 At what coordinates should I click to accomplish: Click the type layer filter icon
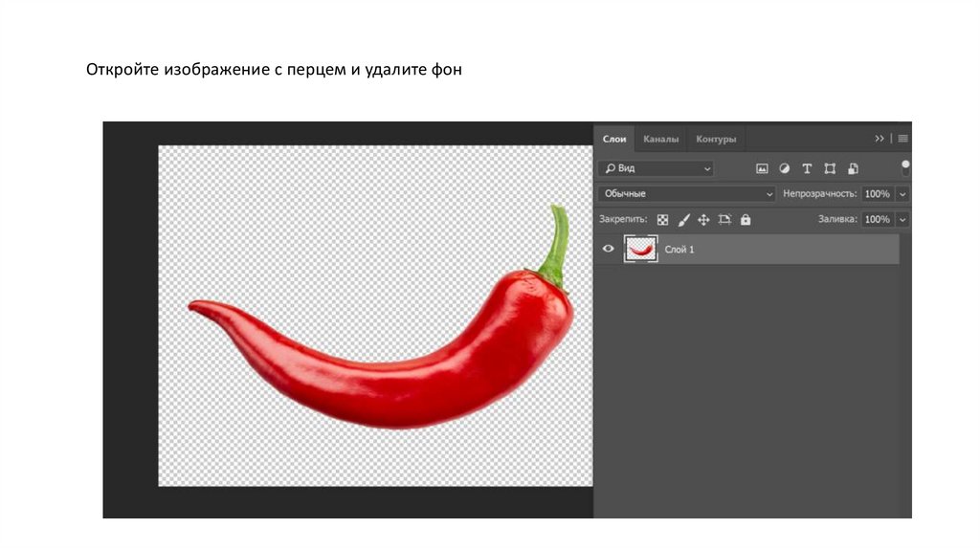tap(807, 168)
